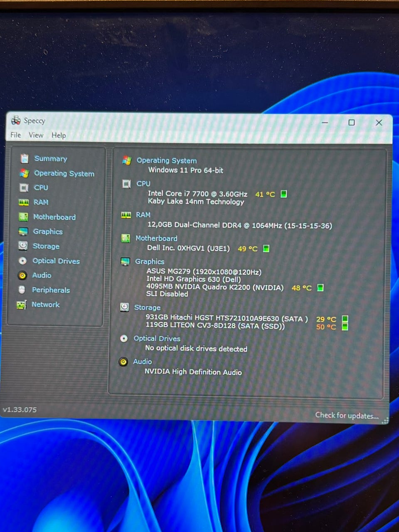Click the RAM stick icon in summary pane
The image size is (399, 532).
(x=126, y=215)
